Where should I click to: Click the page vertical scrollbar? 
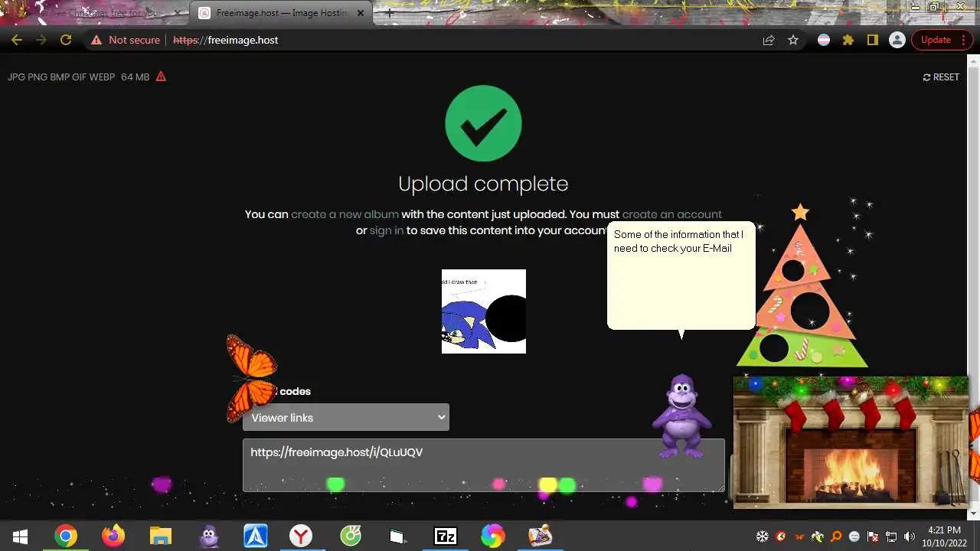pyautogui.click(x=974, y=283)
